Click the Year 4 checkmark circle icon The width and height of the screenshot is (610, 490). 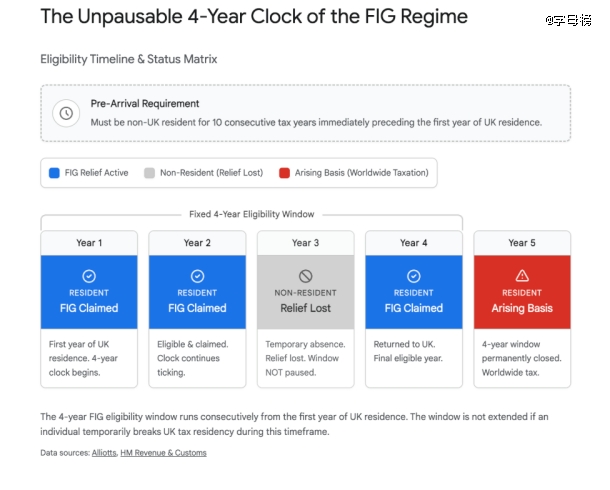point(413,275)
